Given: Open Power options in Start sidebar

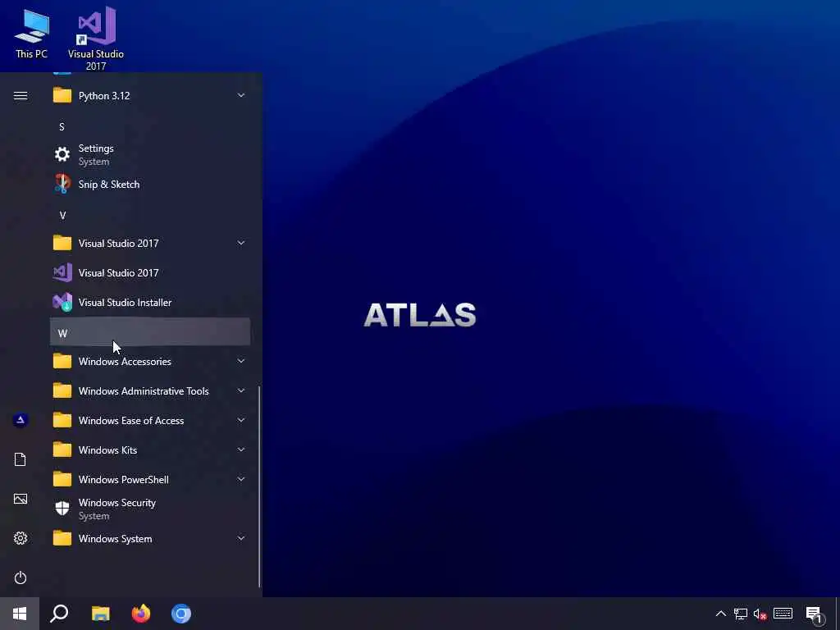Looking at the screenshot, I should tap(21, 577).
